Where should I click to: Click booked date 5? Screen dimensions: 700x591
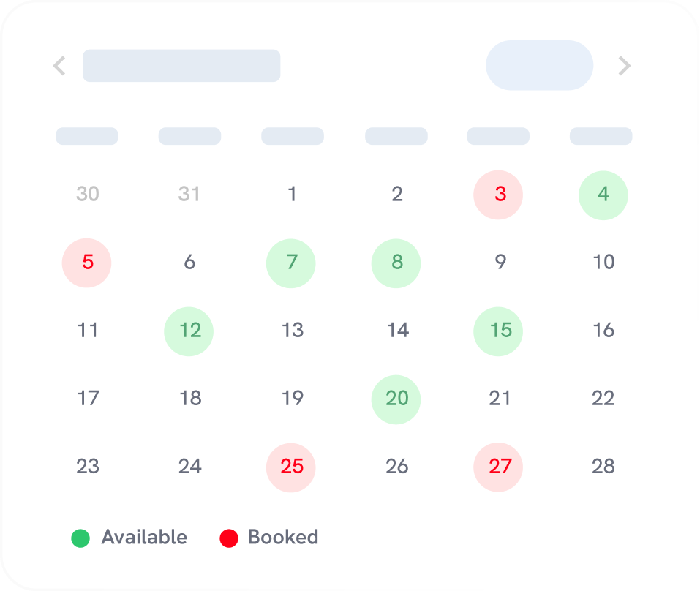point(86,263)
